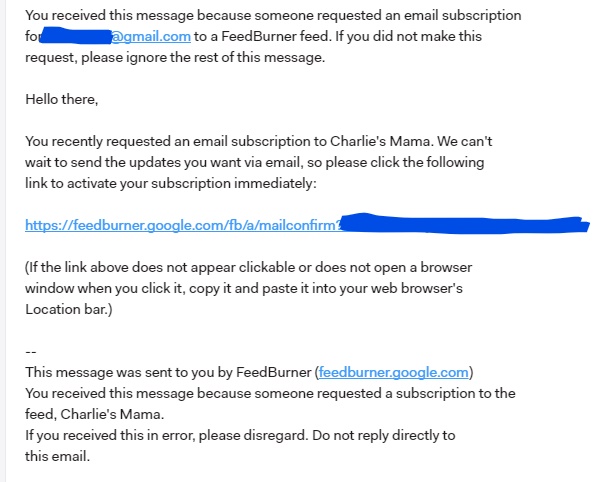Click the line starting "(If the link above"
The width and height of the screenshot is (602, 482).
coord(248,267)
